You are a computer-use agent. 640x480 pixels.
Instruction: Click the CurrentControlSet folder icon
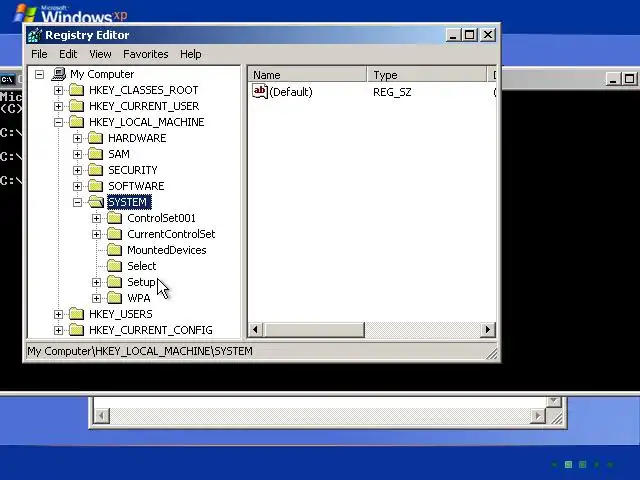[115, 234]
